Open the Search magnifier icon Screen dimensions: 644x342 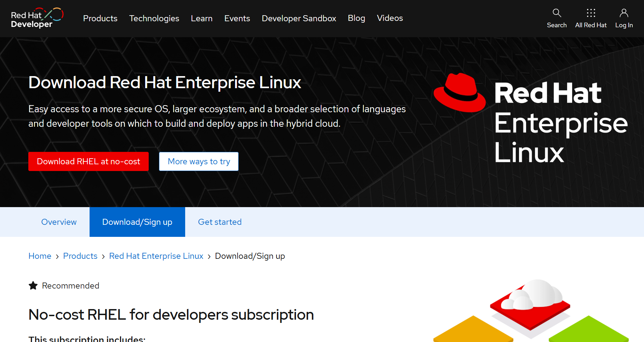click(x=557, y=13)
